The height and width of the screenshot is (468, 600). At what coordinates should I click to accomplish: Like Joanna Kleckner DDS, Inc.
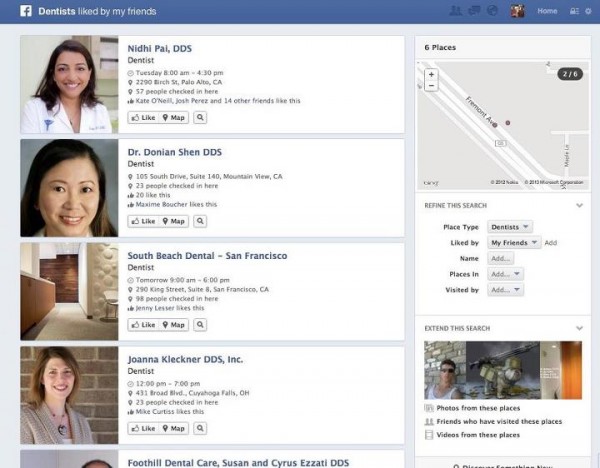pyautogui.click(x=143, y=429)
